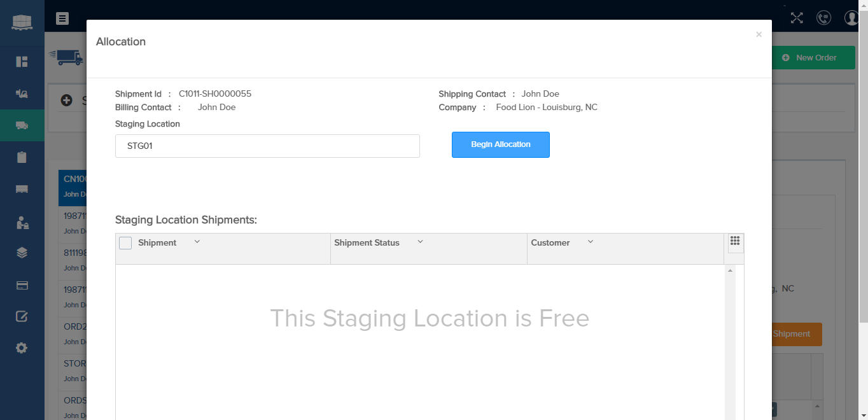This screenshot has height=420, width=868.
Task: Click the Allocation dialog title
Action: click(x=121, y=42)
